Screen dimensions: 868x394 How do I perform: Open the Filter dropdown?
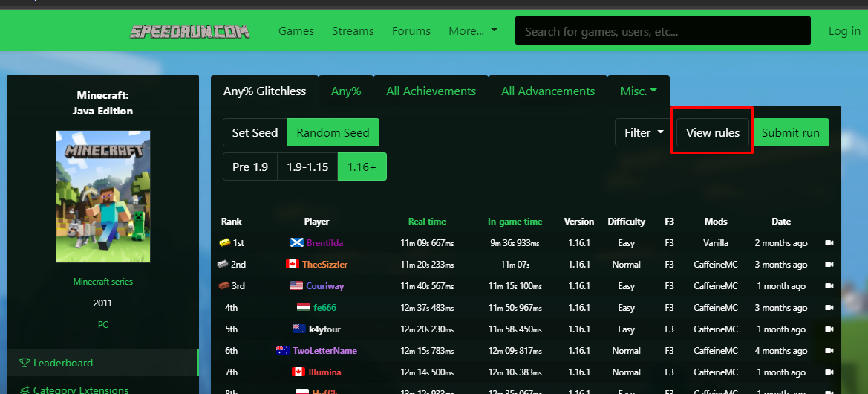point(644,133)
